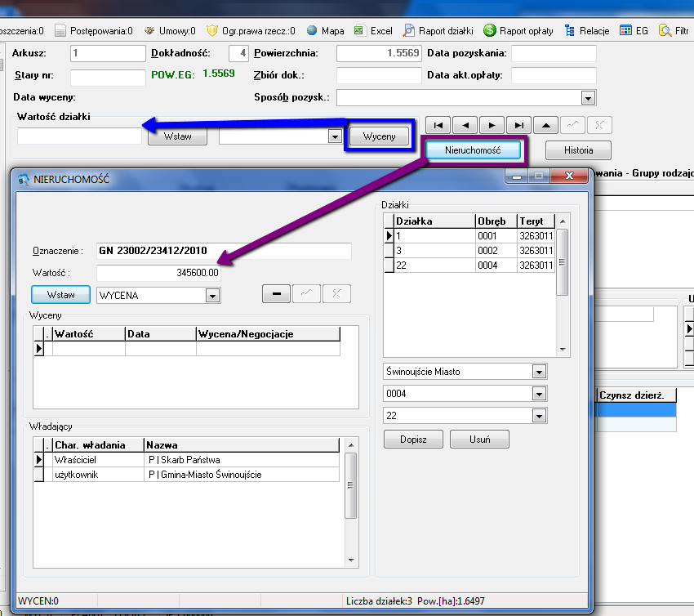The image size is (694, 616).
Task: Go to first record navigation button
Action: tap(438, 125)
